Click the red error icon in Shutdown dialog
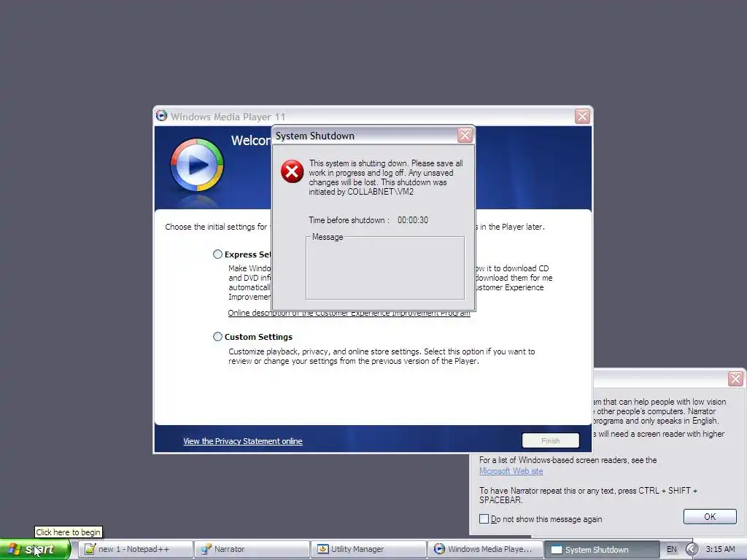This screenshot has height=560, width=747. click(x=292, y=171)
